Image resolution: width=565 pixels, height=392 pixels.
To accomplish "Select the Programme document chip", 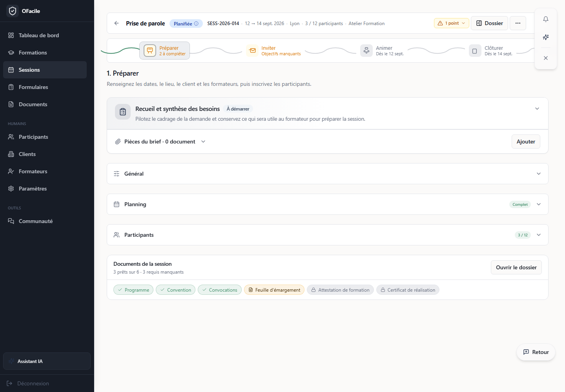I will coord(133,290).
